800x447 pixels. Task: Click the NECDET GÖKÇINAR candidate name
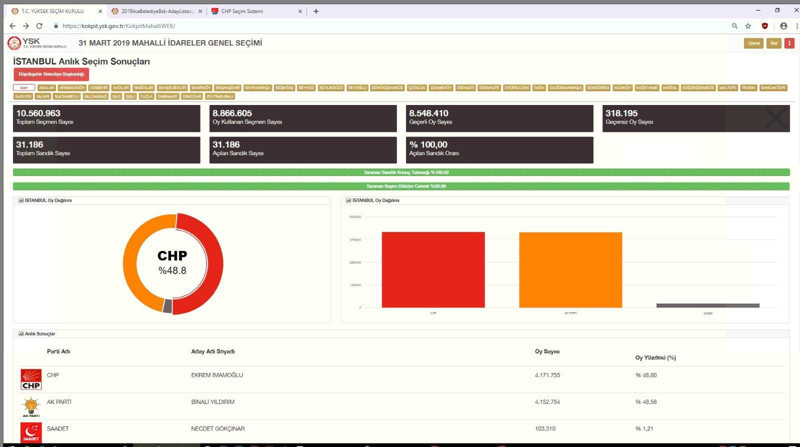(218, 429)
